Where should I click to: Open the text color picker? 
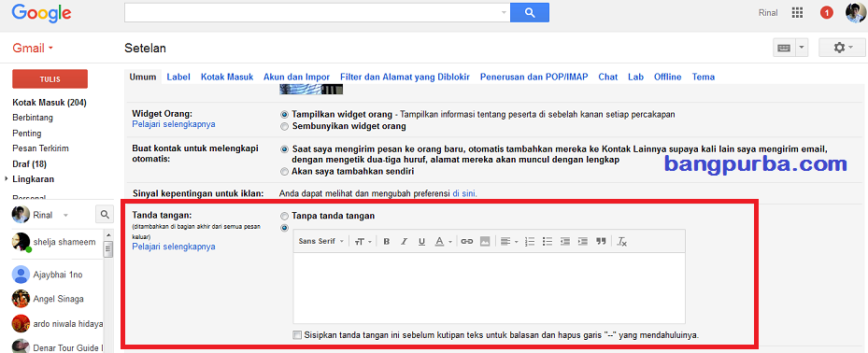(444, 241)
